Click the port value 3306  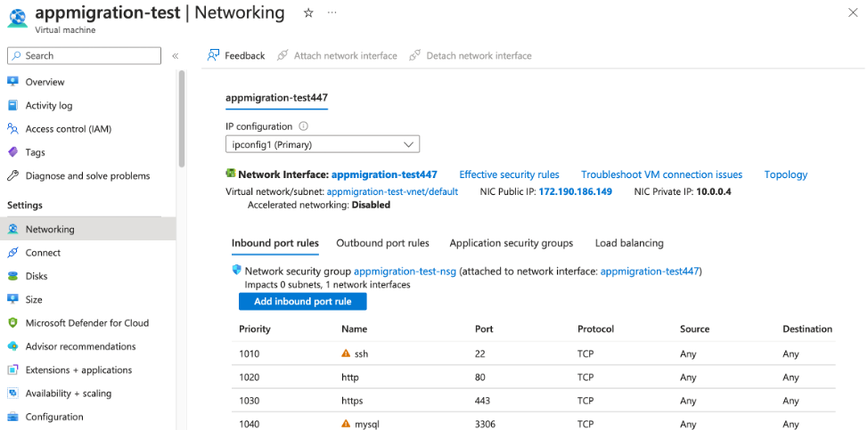coord(486,425)
